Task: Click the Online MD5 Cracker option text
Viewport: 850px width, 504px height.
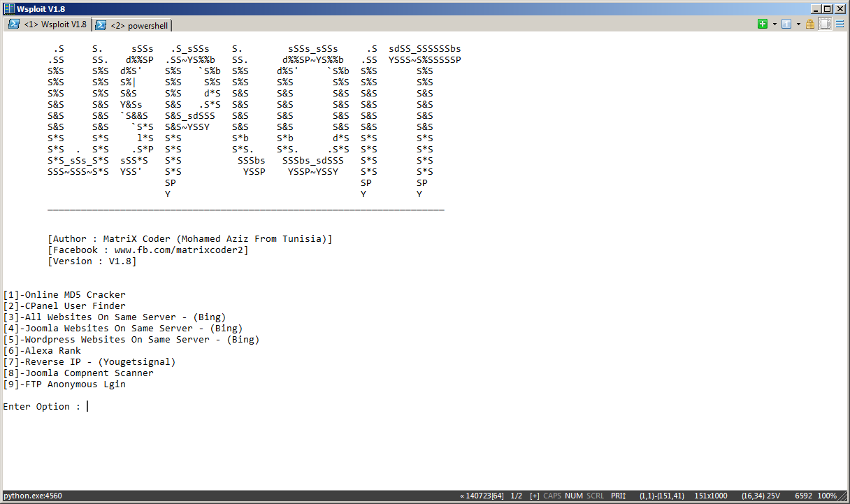Action: click(x=64, y=294)
